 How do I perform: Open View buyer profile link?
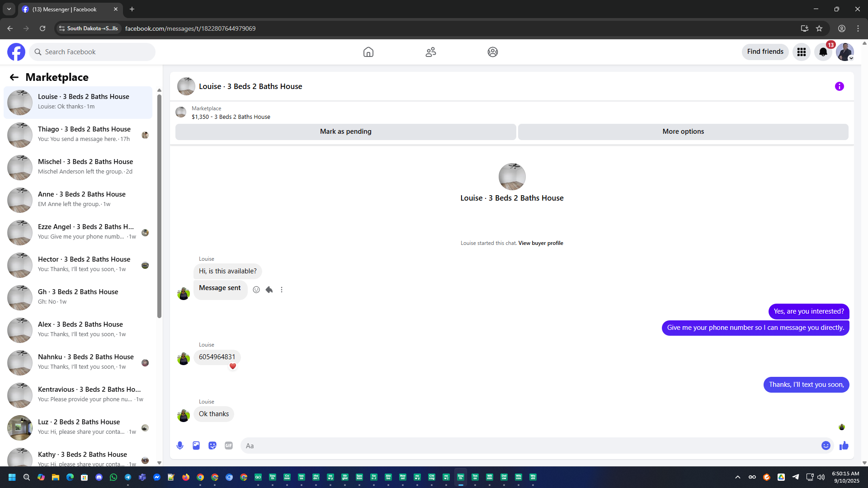[x=540, y=243]
